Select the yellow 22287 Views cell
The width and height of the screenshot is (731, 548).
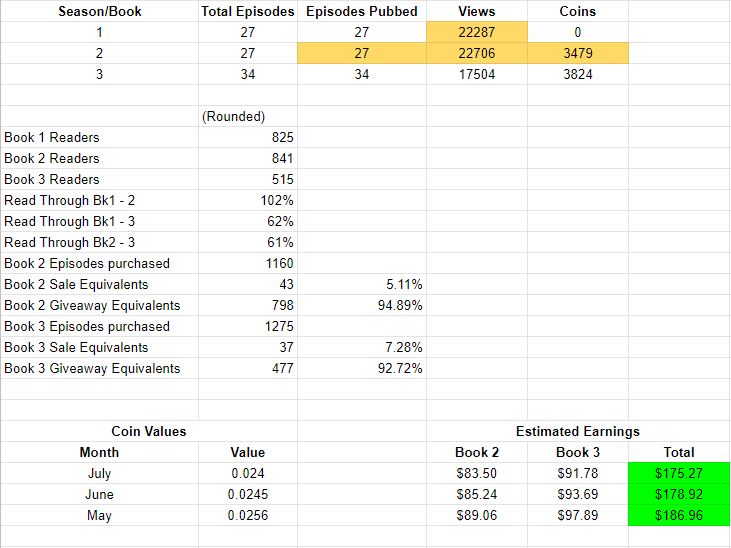click(x=476, y=32)
